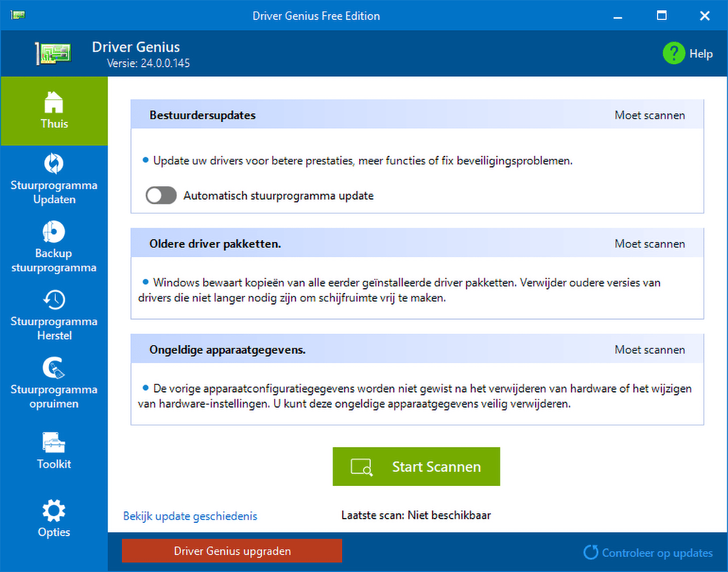Select the Bestuurdersupdates heading

tap(203, 115)
